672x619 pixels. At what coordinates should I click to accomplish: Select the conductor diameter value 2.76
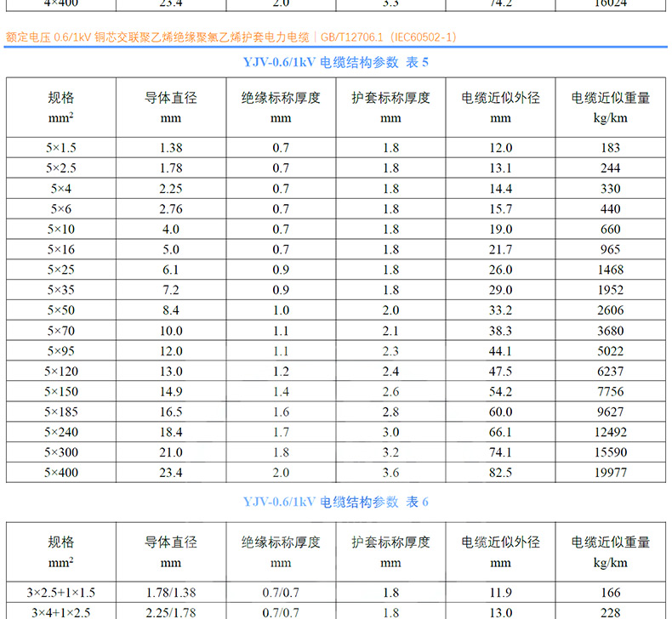[171, 208]
